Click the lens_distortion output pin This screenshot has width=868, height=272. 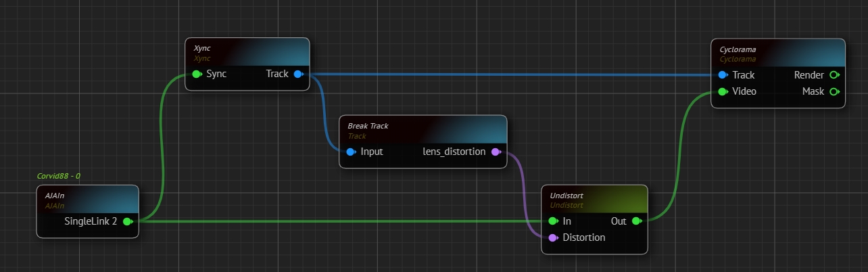pyautogui.click(x=496, y=152)
